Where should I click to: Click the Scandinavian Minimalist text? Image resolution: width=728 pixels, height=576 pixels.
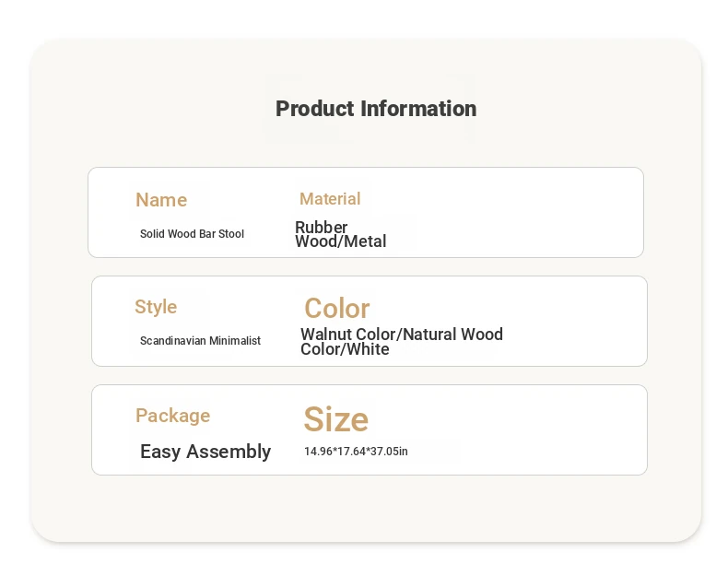click(x=200, y=341)
